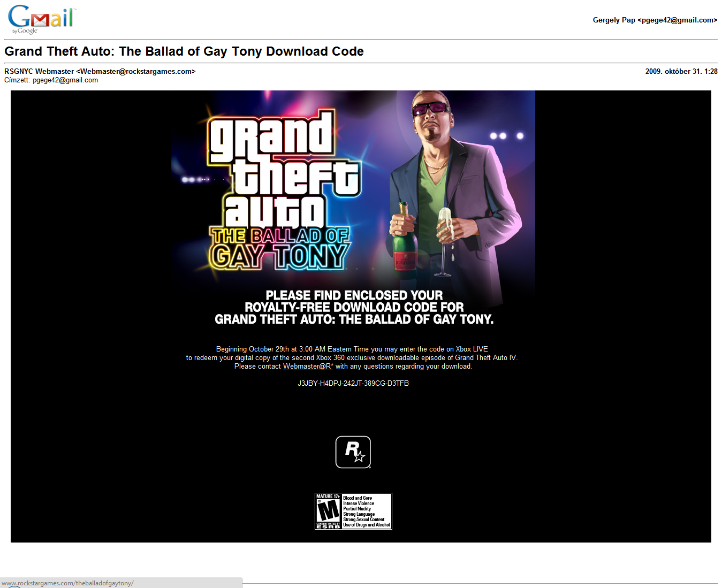Click the ESRB Mature 17+ rating badge
The image size is (722, 588).
[353, 511]
